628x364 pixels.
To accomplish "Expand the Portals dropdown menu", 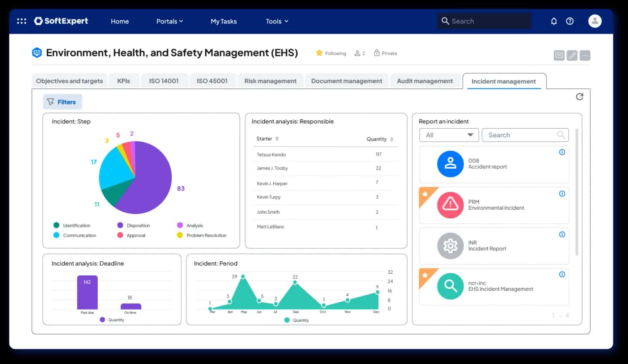I will click(x=170, y=21).
